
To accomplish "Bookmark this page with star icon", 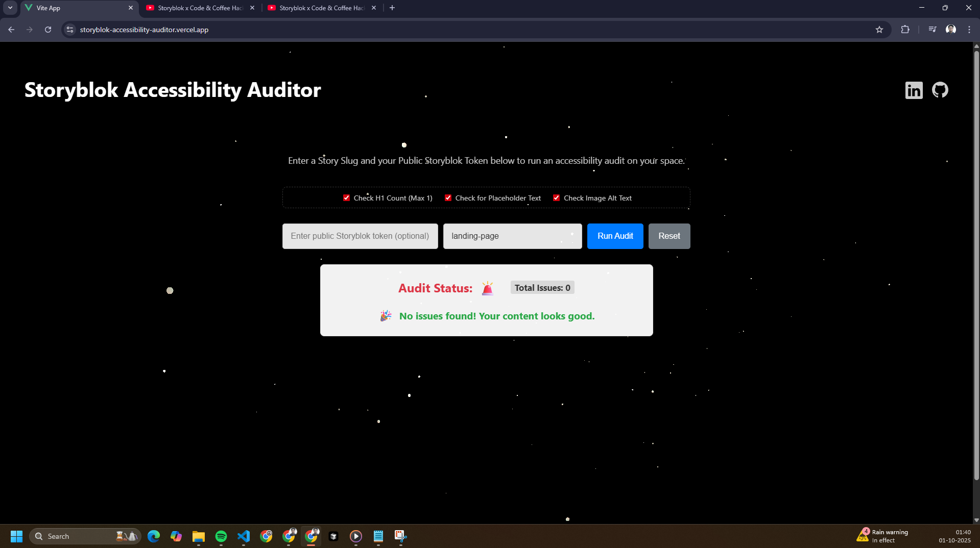I will 879,30.
